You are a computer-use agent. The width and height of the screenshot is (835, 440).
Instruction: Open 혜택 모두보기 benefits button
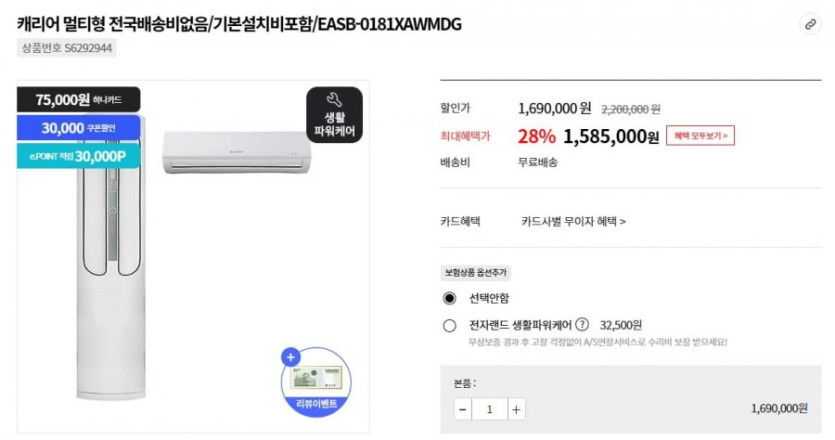700,135
